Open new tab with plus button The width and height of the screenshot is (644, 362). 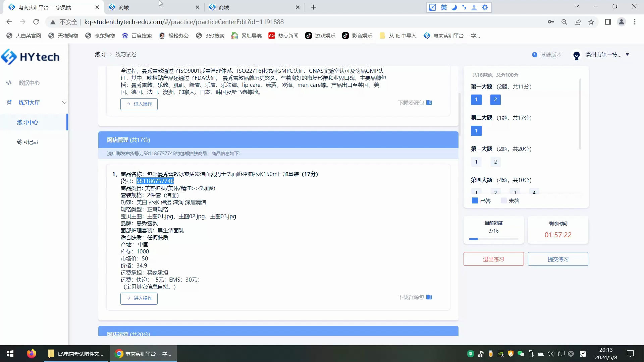point(314,7)
